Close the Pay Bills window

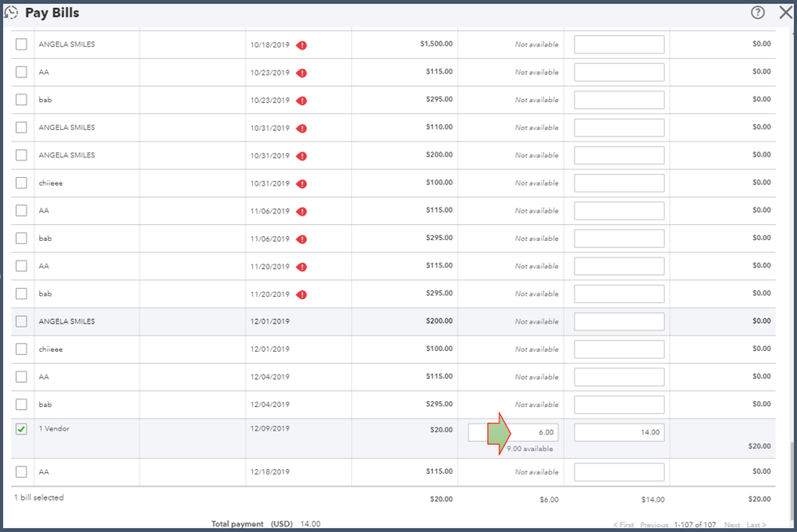pyautogui.click(x=786, y=12)
